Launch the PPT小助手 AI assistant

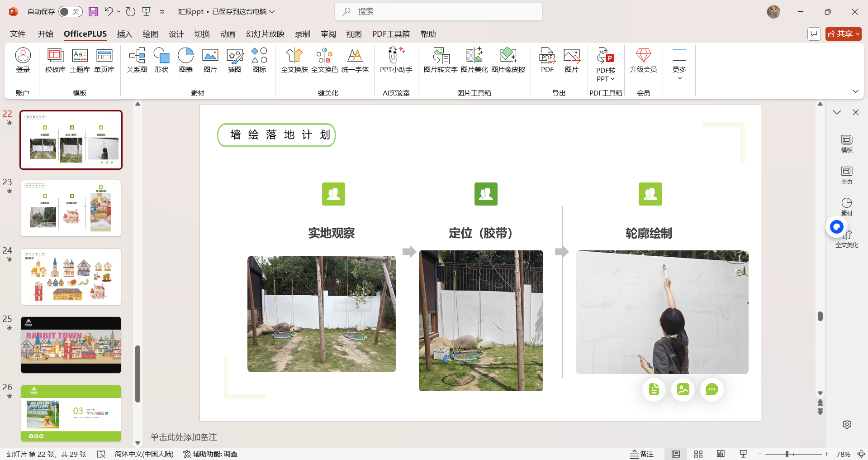point(396,60)
